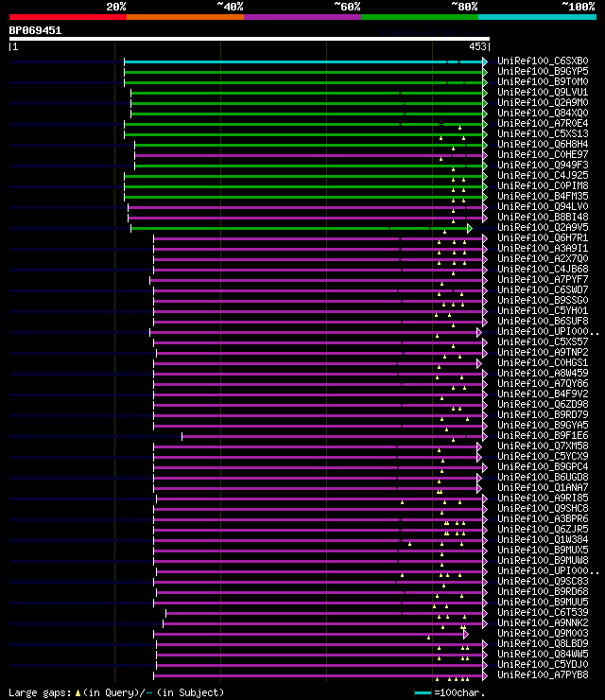Click the green ~80% identity legend segment
The height and width of the screenshot is (700, 605).
pyautogui.click(x=420, y=17)
